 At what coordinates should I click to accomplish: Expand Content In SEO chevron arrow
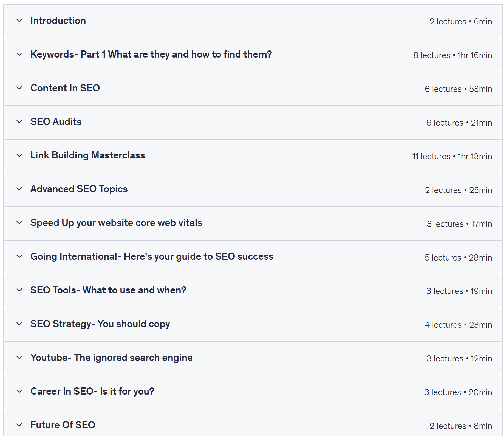(x=19, y=88)
